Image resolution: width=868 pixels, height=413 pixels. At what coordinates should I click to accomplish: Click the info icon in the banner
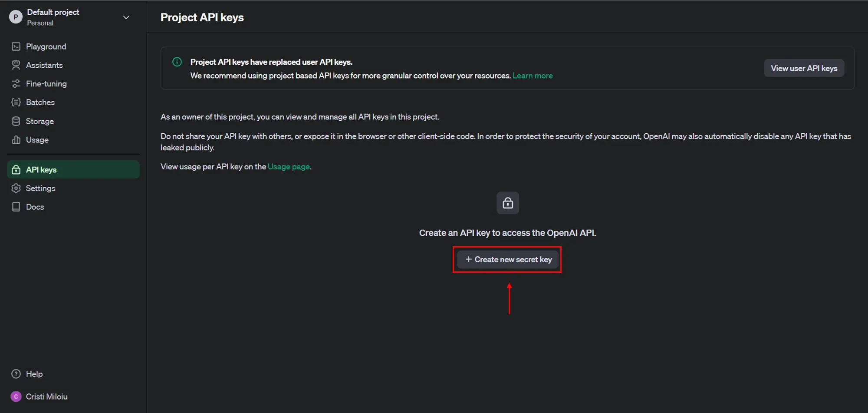point(177,62)
